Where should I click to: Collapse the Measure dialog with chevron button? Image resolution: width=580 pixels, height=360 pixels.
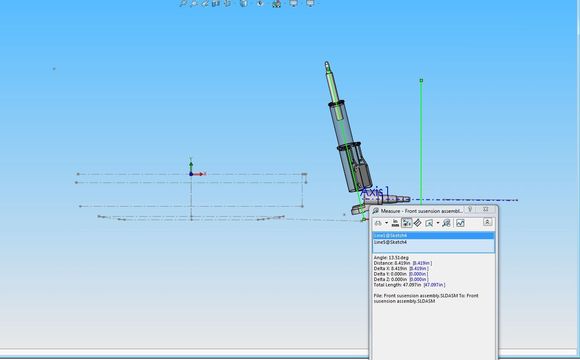point(488,222)
